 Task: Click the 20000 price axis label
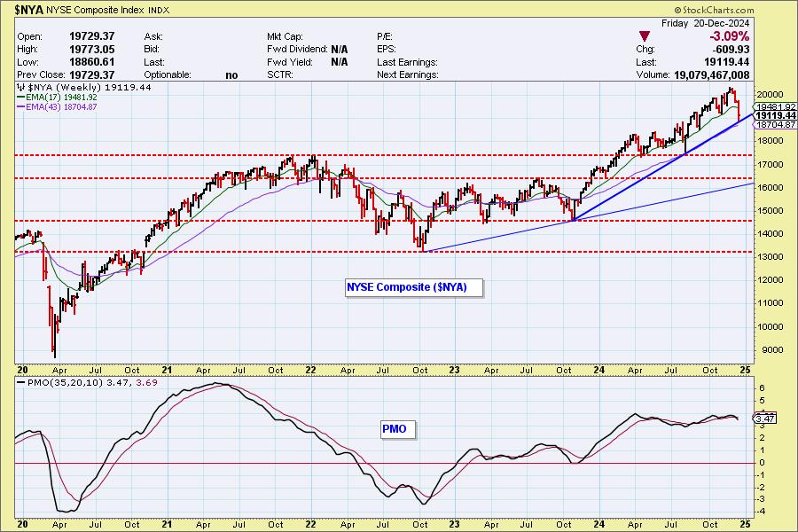coord(771,94)
